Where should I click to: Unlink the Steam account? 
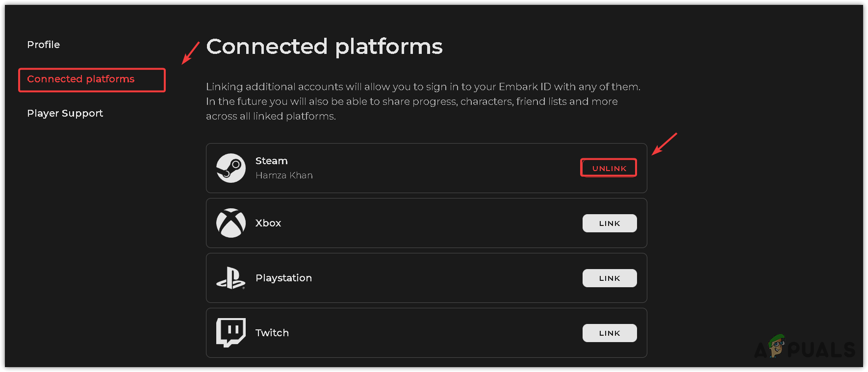(609, 168)
